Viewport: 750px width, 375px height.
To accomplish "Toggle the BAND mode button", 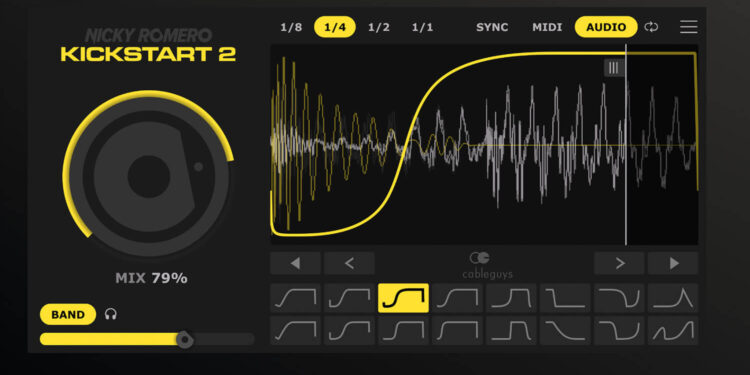I will [68, 314].
